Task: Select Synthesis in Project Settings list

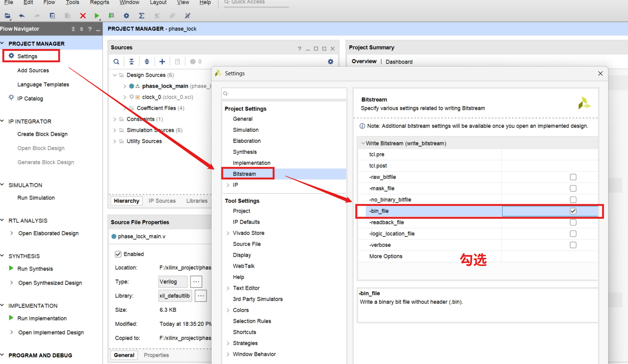Action: click(x=245, y=152)
